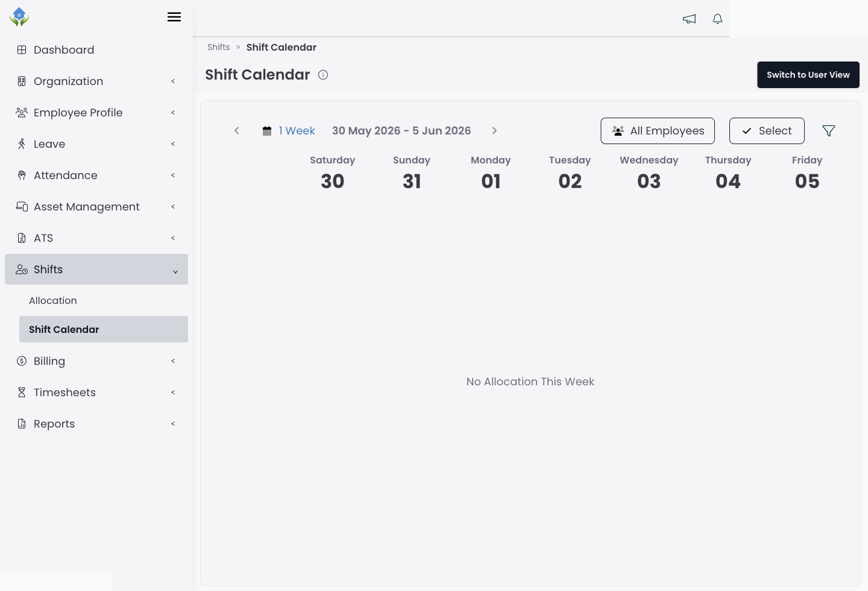Click the Reports file icon

coord(22,424)
